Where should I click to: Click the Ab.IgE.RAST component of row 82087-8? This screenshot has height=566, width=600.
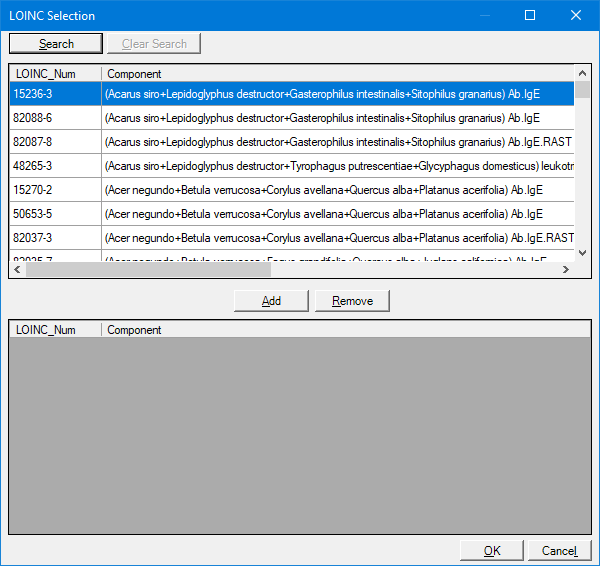338,142
